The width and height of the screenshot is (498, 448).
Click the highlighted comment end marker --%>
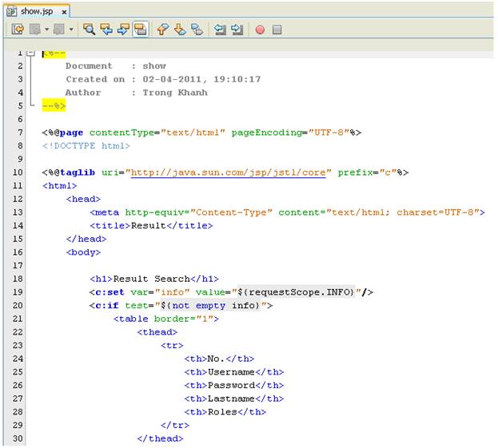(54, 105)
